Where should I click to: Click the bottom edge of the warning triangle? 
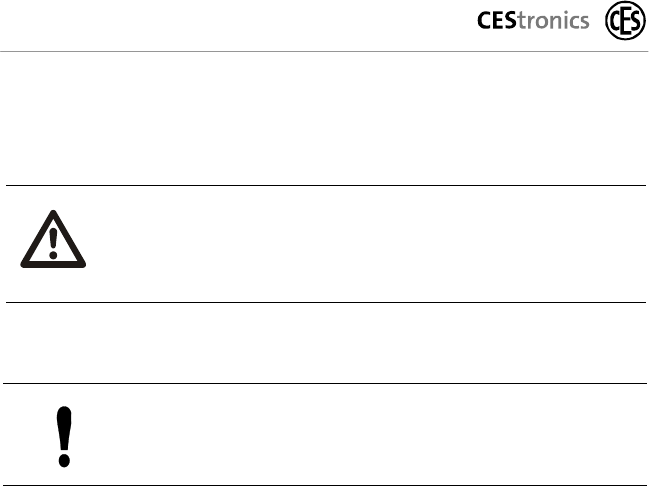[x=53, y=265]
